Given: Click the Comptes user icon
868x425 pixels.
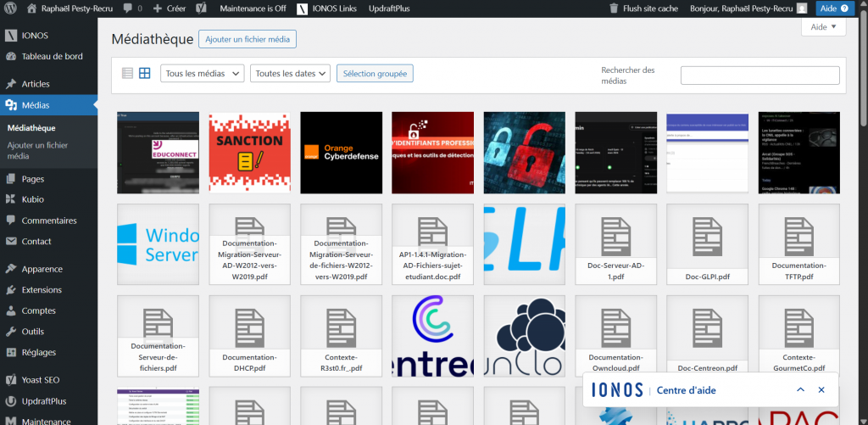Looking at the screenshot, I should coord(10,310).
